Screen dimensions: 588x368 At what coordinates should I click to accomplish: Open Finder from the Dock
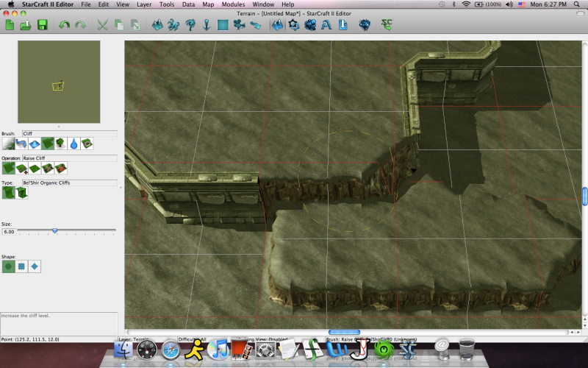pyautogui.click(x=123, y=350)
